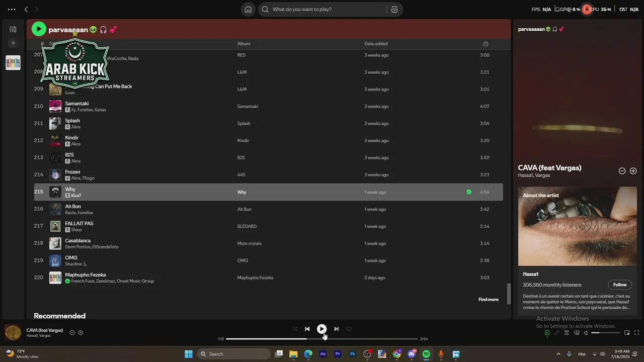Viewport: 644px width, 362px height.
Task: Open Connect to a device icon
Action: (577, 333)
